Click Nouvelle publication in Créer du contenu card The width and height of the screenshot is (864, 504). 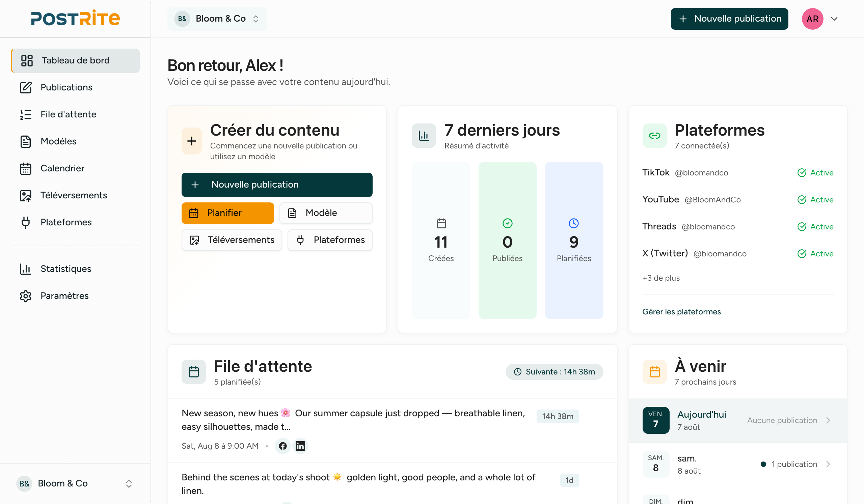point(277,185)
